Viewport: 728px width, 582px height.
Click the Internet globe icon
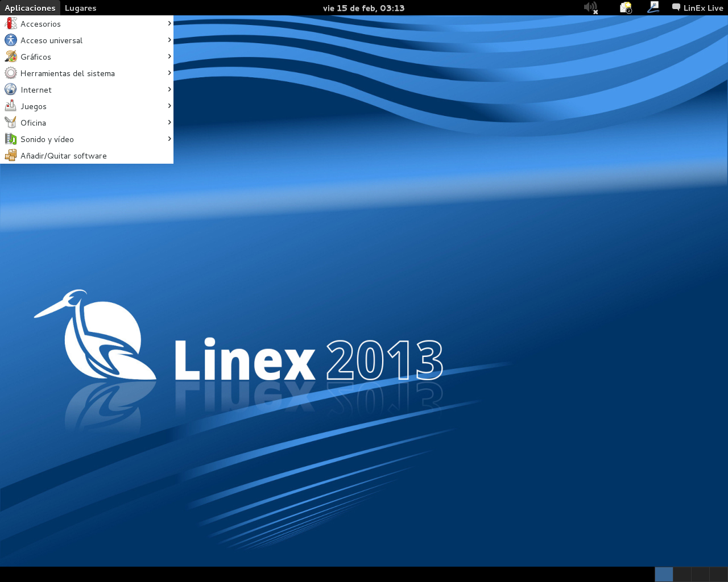tap(10, 89)
